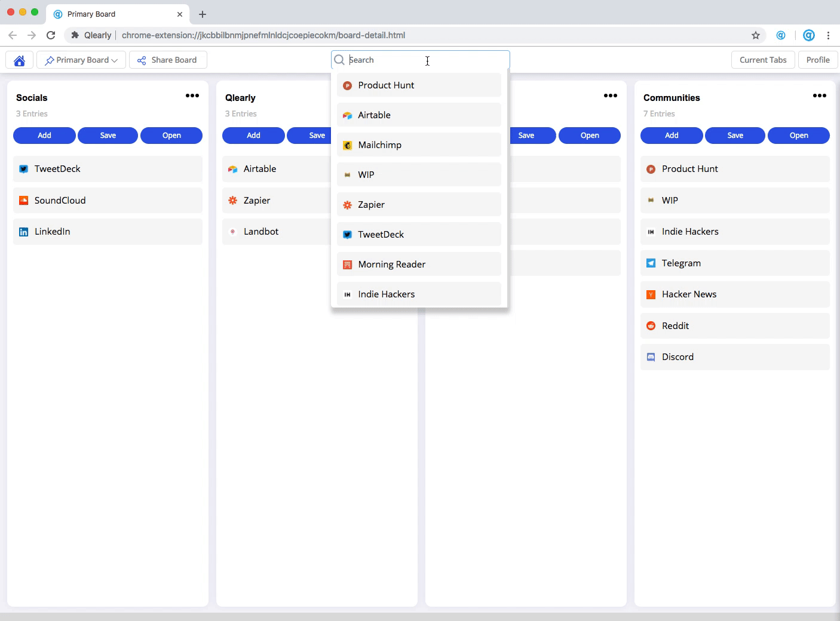Click the Telegram favicon in Communities
The image size is (840, 621).
pyautogui.click(x=651, y=263)
